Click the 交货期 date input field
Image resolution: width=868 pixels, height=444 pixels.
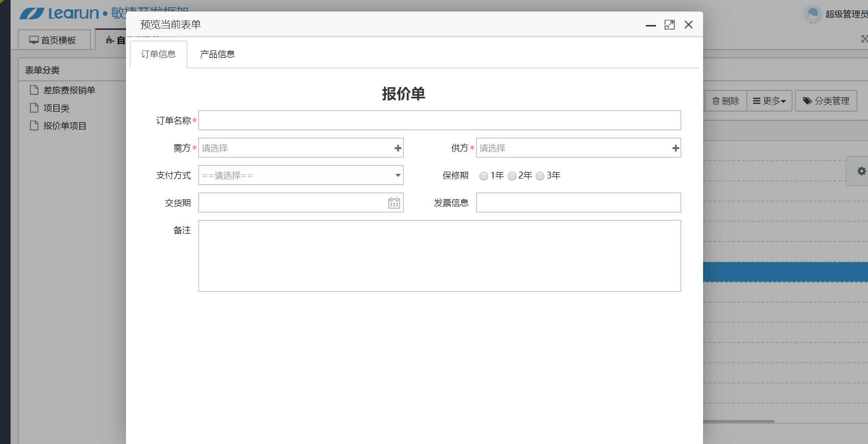click(x=301, y=203)
